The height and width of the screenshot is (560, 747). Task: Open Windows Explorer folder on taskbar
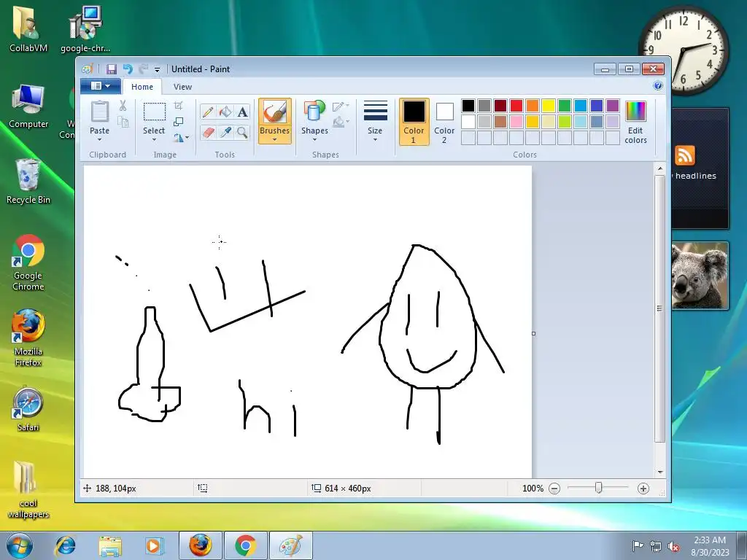tap(110, 546)
